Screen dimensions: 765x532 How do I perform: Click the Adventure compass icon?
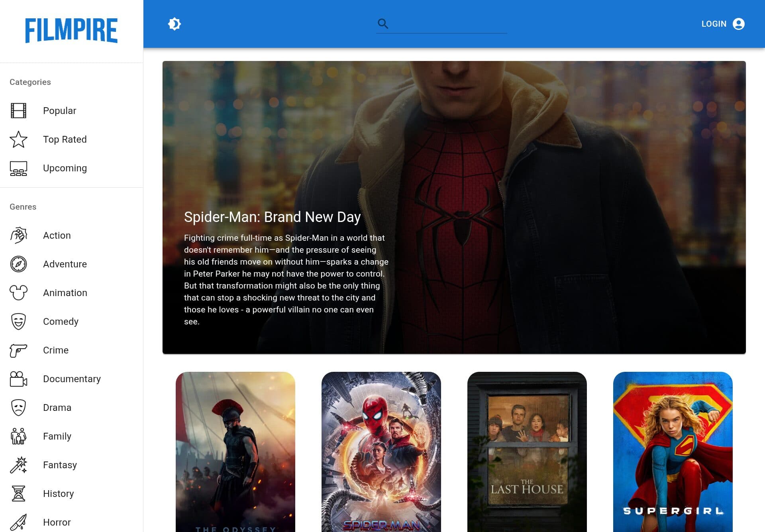pyautogui.click(x=18, y=264)
